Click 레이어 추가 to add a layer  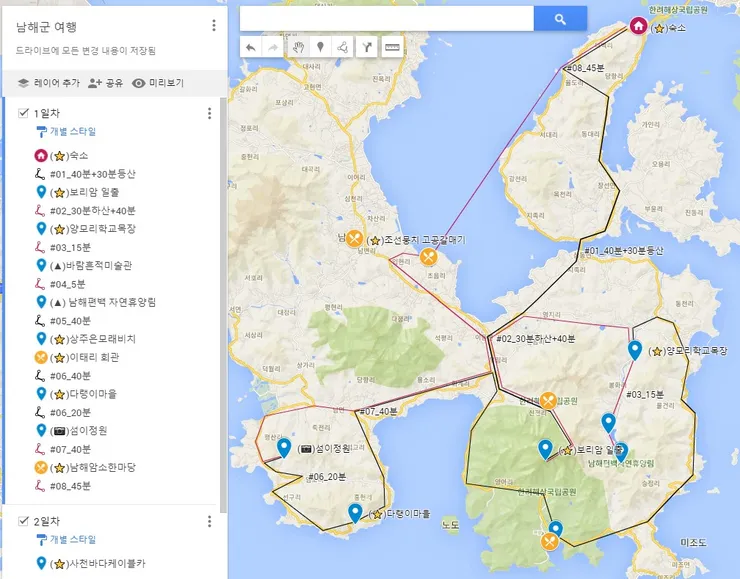(49, 83)
